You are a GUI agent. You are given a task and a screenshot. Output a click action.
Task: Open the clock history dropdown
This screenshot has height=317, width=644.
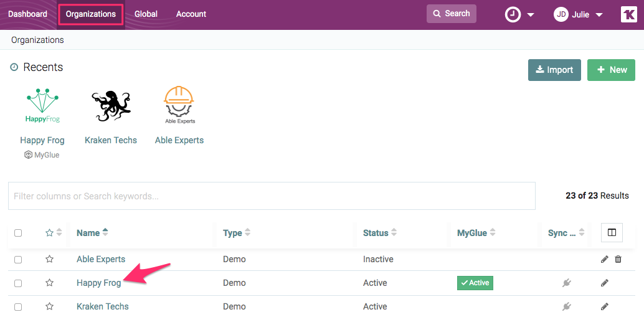click(519, 14)
